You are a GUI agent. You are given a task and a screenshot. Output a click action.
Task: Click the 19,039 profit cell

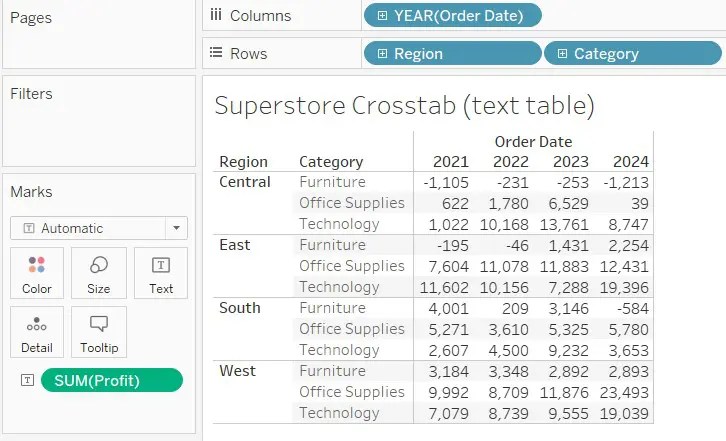click(624, 414)
